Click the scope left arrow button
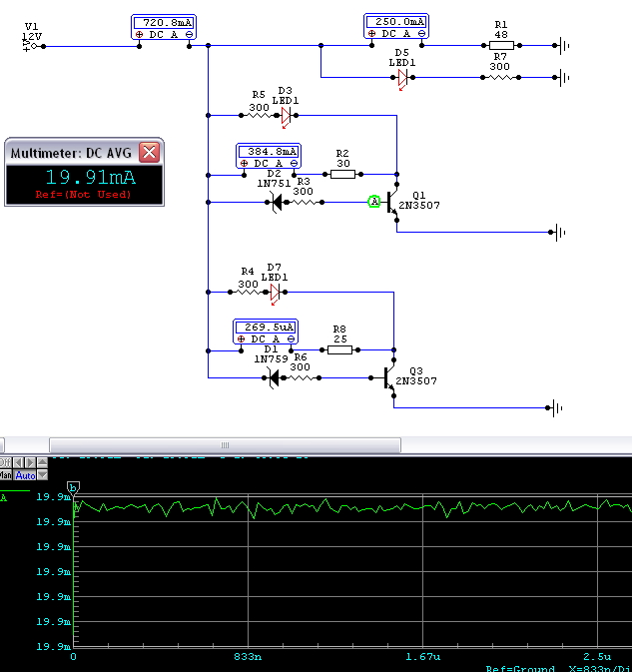 coord(18,463)
